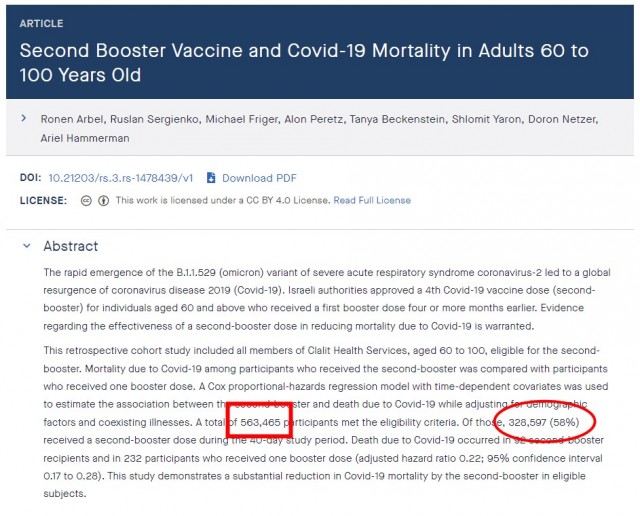Click the CC attribution person icon
640x516 pixels.
[104, 200]
